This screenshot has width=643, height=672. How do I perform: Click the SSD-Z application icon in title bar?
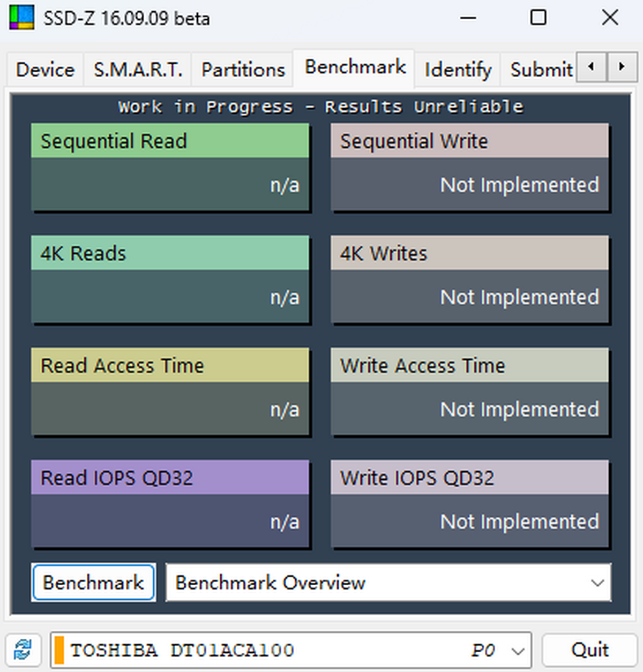pos(21,17)
